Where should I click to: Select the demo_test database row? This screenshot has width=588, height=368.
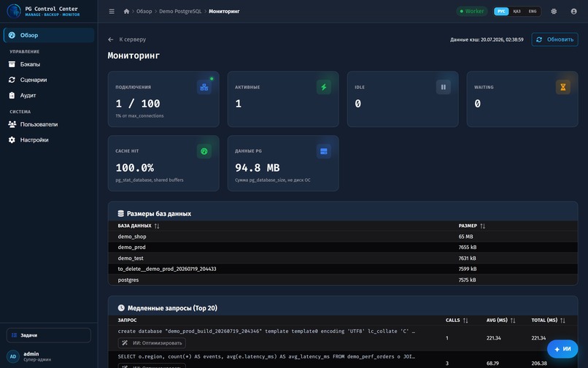343,258
